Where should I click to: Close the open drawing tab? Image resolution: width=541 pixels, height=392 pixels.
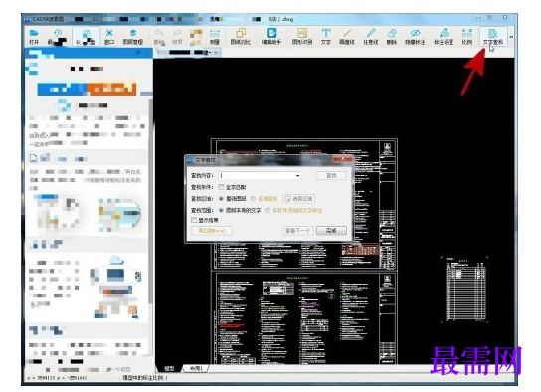(x=216, y=52)
